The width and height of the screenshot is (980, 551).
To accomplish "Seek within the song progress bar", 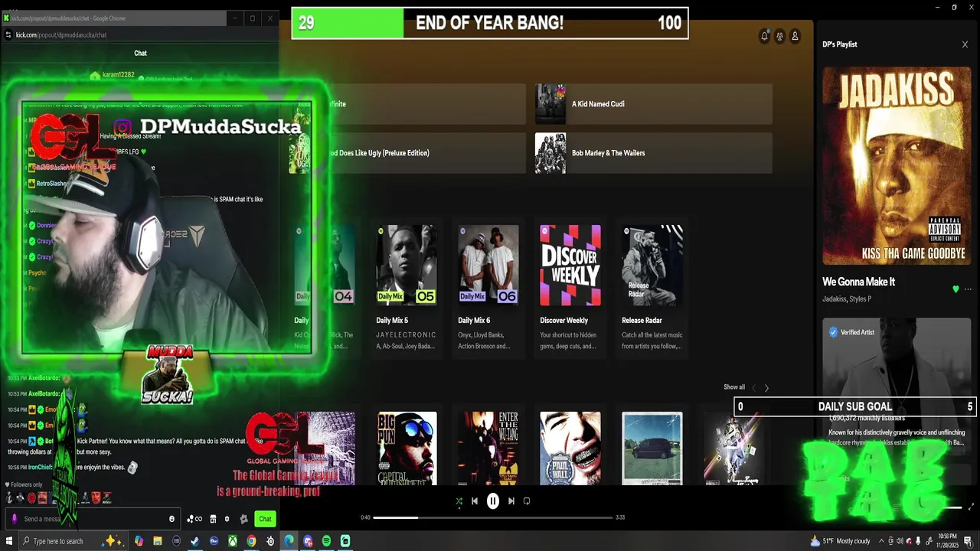I will [493, 517].
